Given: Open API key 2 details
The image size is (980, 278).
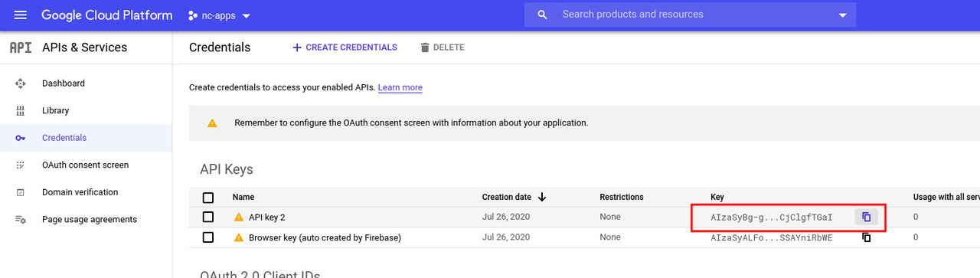Looking at the screenshot, I should point(266,217).
